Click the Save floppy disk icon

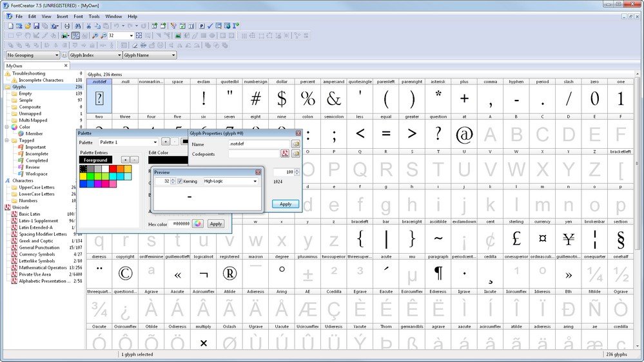tap(36, 26)
